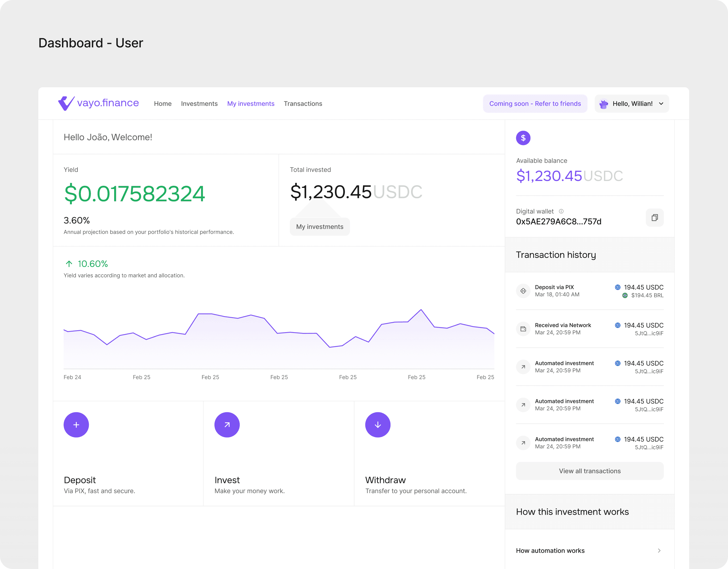Copy the digital wallet address
This screenshot has height=569, width=728.
pos(654,218)
